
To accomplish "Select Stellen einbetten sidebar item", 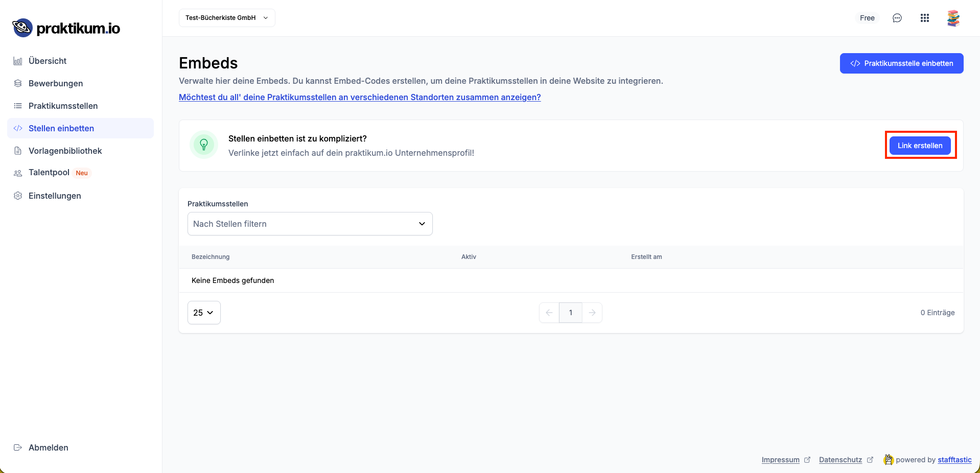I will pos(80,128).
